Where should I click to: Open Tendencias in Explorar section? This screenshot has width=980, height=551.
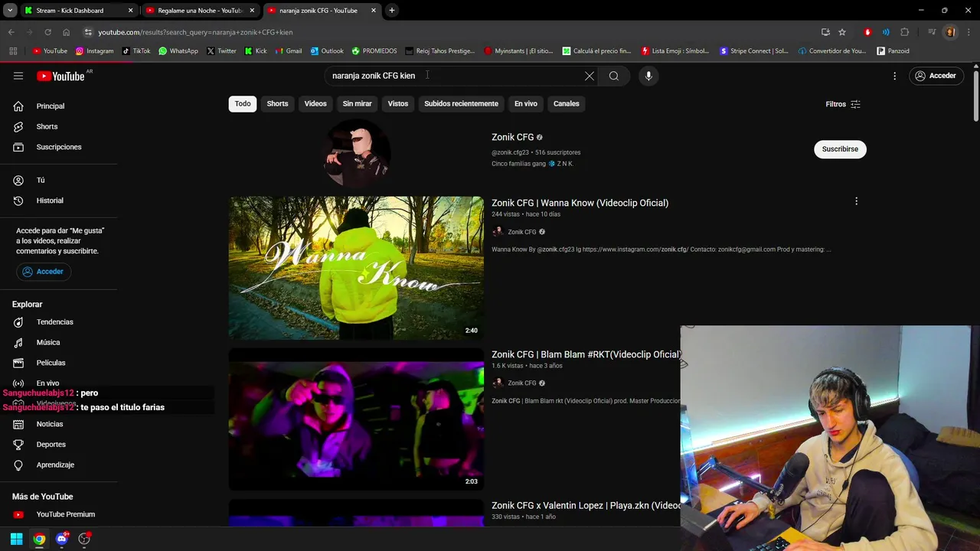58,322
